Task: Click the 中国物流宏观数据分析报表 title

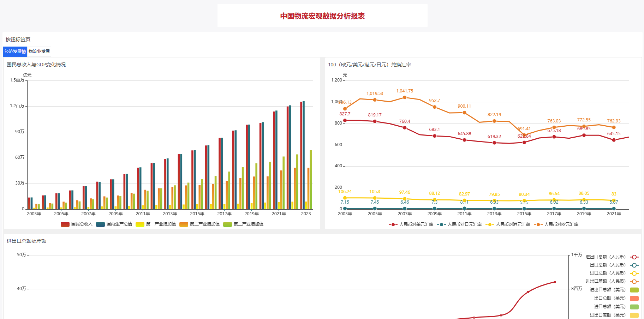Action: pos(322,16)
